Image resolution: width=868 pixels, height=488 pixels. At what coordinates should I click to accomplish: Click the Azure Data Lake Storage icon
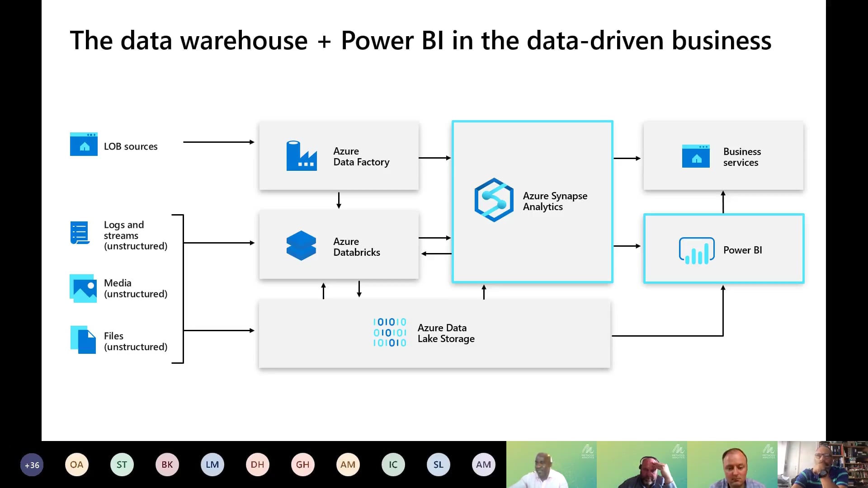[x=390, y=333]
